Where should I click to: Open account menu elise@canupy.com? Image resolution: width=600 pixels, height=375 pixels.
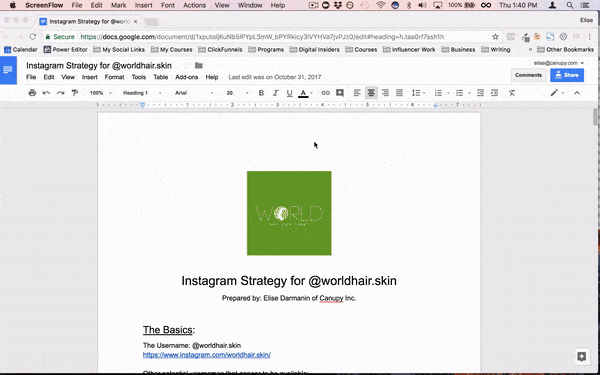(559, 63)
